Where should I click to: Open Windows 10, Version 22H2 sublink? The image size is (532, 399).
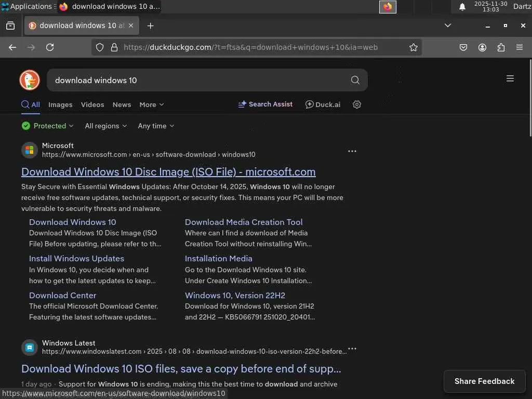pos(235,296)
